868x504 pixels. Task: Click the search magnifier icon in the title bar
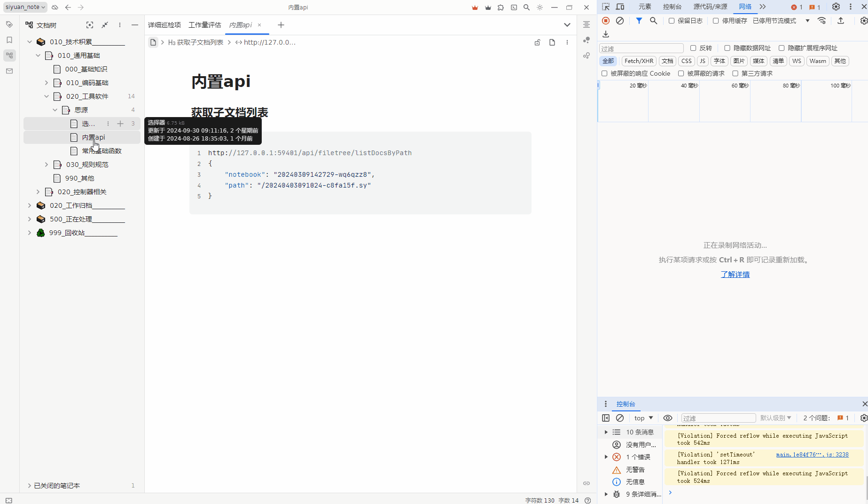526,8
